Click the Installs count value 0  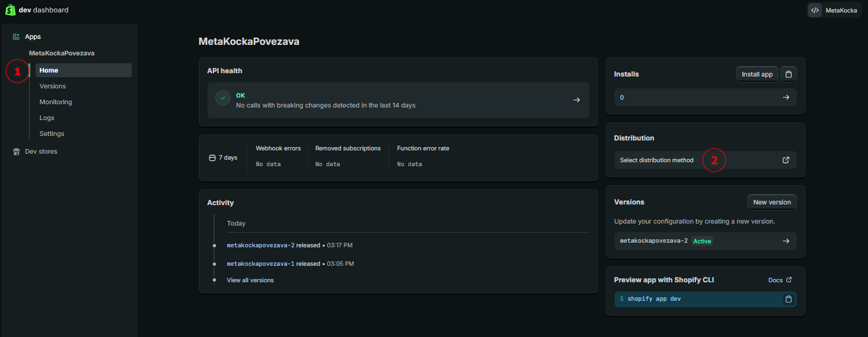622,97
